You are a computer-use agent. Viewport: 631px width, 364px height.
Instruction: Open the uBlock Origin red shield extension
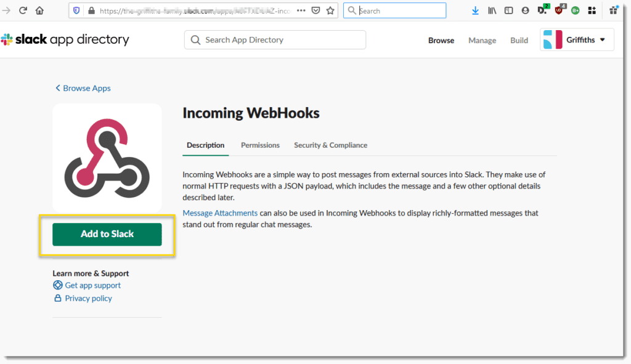coord(559,10)
